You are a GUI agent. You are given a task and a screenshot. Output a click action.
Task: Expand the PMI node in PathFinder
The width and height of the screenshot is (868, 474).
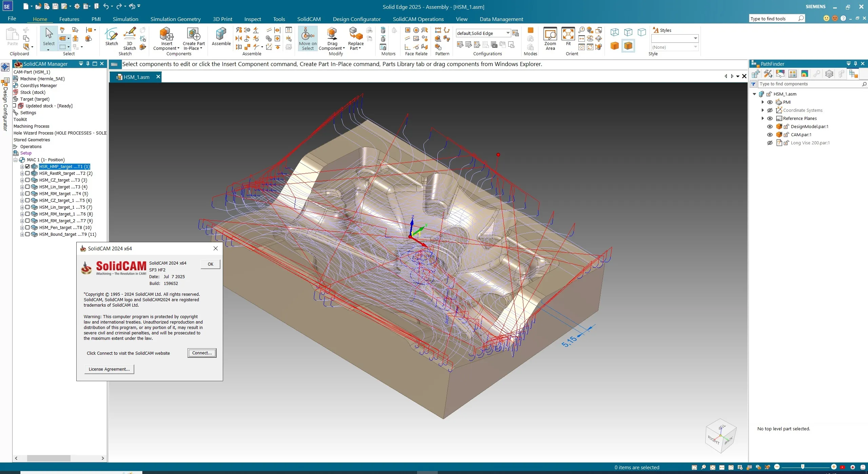click(763, 102)
